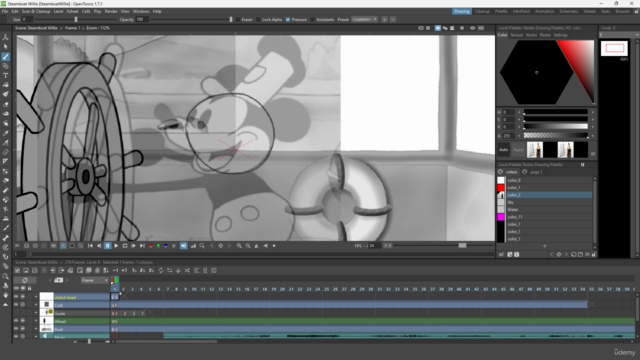This screenshot has height=360, width=640.
Task: Select the Zoom magnifier tool in the left toolbar
Action: [x=6, y=276]
